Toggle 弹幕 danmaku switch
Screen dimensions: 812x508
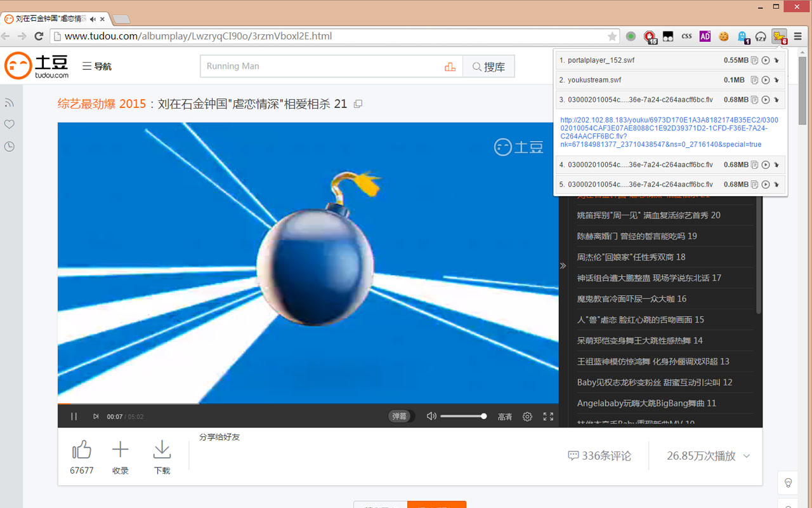click(400, 417)
